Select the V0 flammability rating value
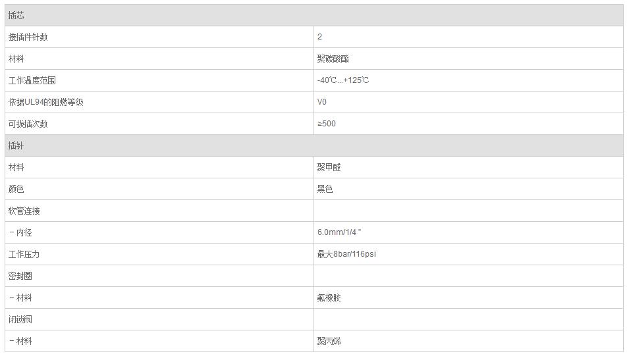The height and width of the screenshot is (364, 627). coord(322,102)
